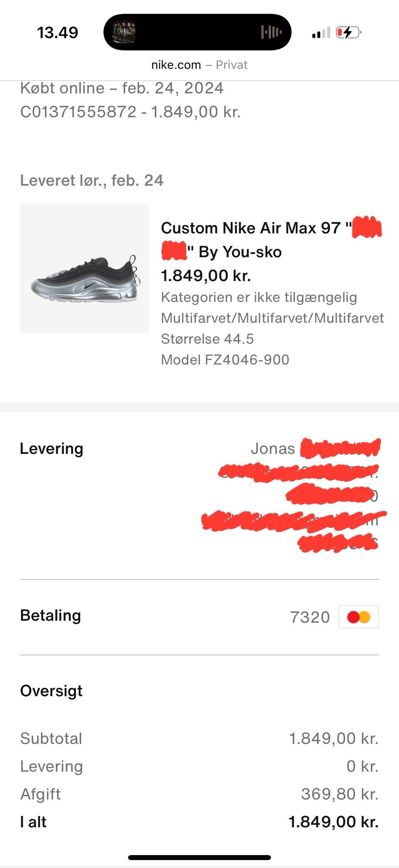Tap the card ending 7320

click(x=310, y=617)
